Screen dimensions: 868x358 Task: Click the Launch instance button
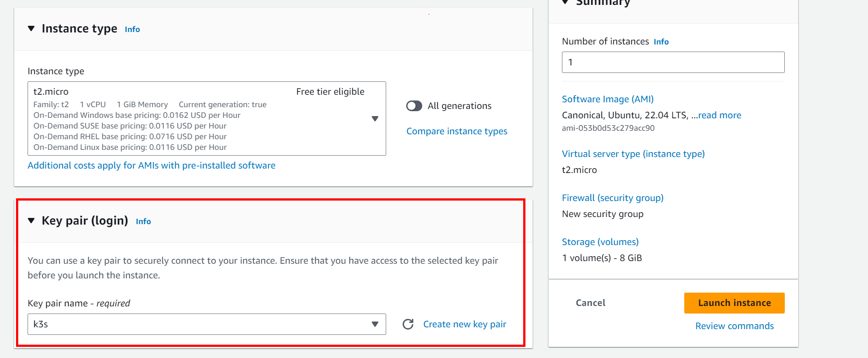(734, 303)
